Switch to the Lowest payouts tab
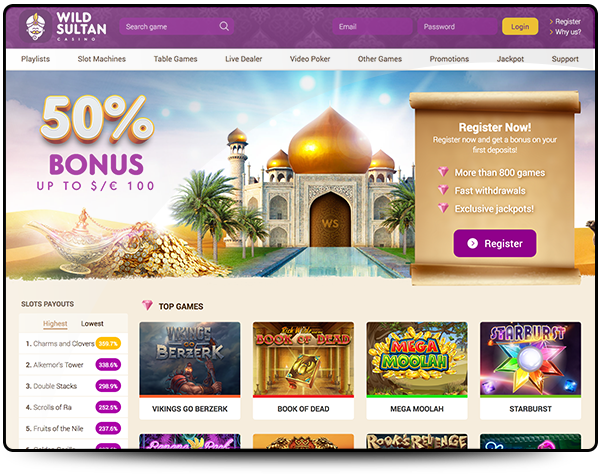The image size is (600, 474). (92, 324)
